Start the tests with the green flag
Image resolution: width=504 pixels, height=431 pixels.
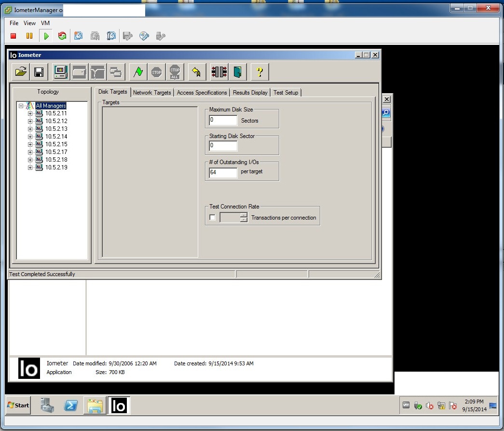138,71
